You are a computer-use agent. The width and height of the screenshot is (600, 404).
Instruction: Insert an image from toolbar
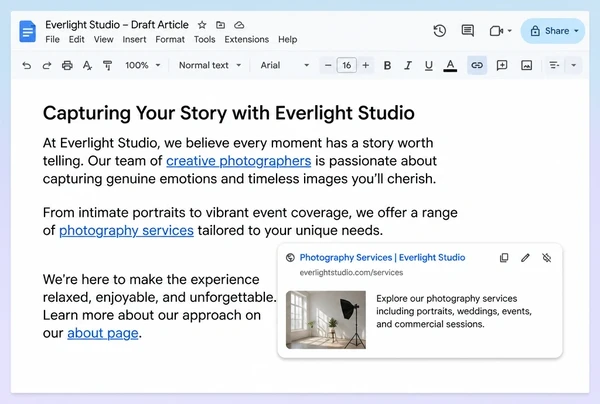tap(527, 65)
